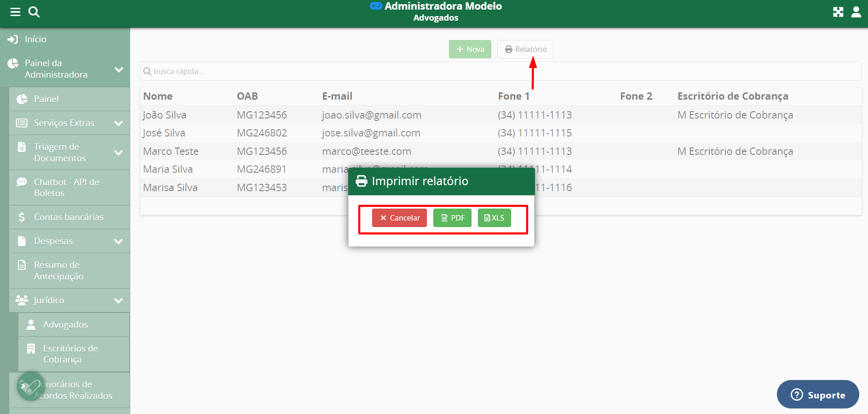This screenshot has width=868, height=414.
Task: Collapse Painel da Administradora section
Action: point(119,69)
